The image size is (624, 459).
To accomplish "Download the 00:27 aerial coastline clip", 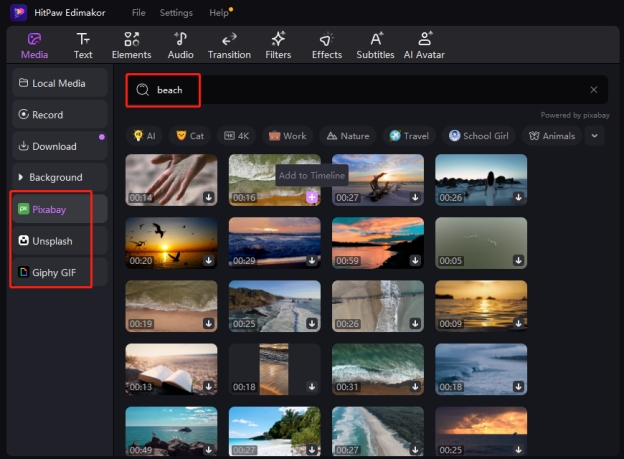I will 415,450.
